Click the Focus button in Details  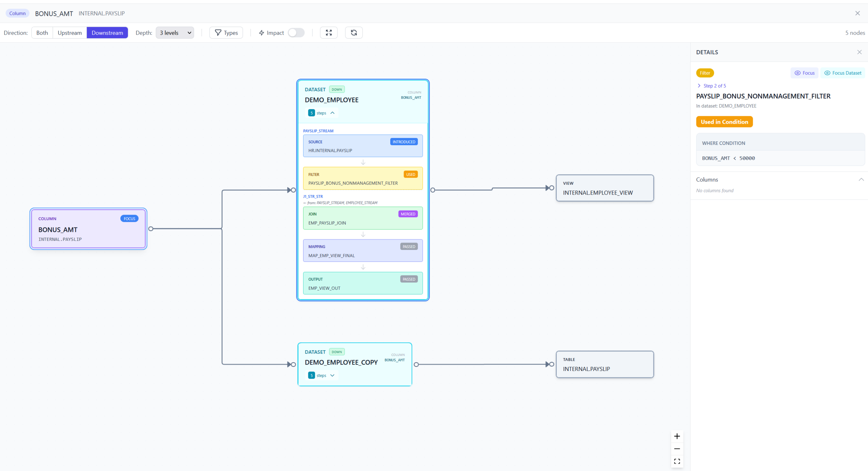(804, 73)
